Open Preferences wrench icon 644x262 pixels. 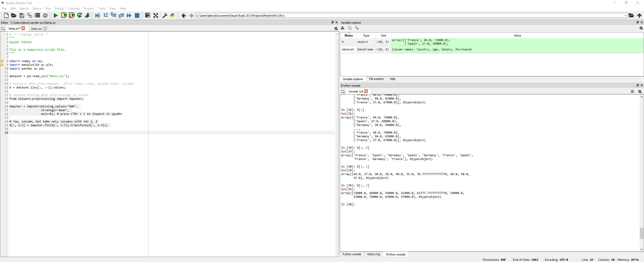[x=165, y=16]
